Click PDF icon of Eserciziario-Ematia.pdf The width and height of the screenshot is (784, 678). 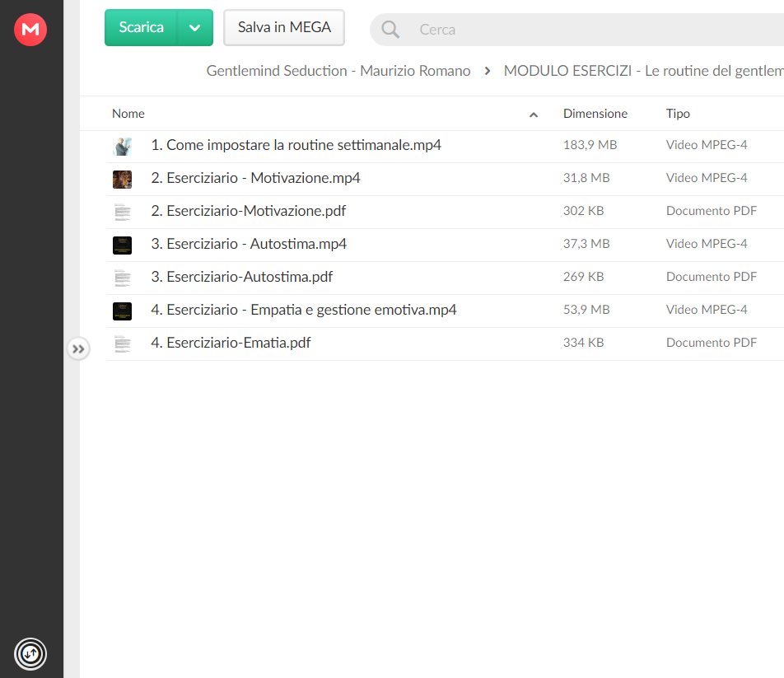[x=122, y=344]
